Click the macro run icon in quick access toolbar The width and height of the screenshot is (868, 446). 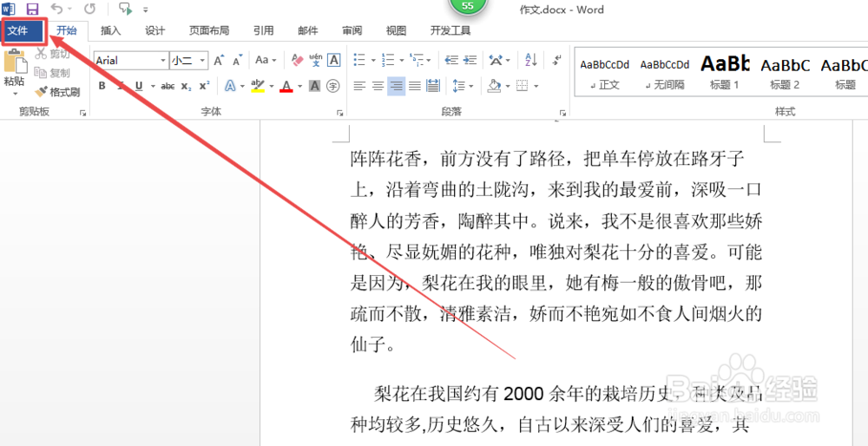[x=126, y=9]
